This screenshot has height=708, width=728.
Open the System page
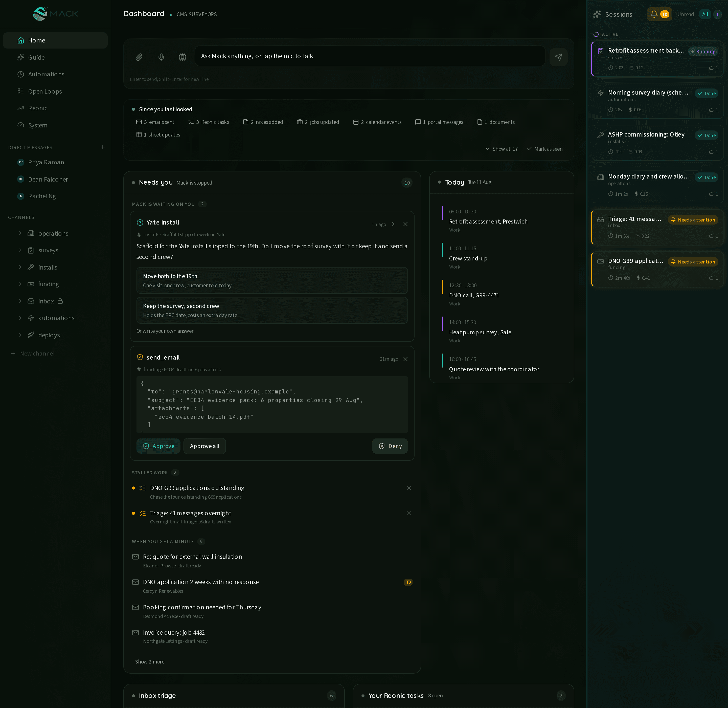(x=55, y=125)
